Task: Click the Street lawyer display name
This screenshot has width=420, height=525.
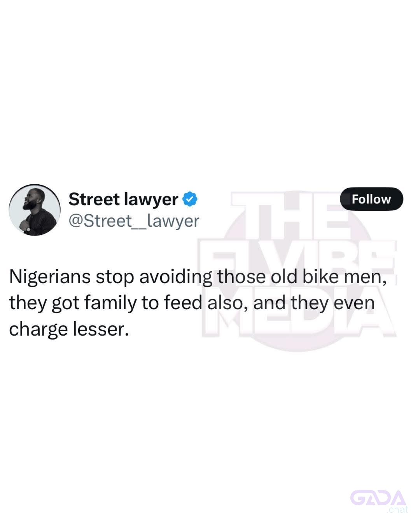Action: (123, 199)
